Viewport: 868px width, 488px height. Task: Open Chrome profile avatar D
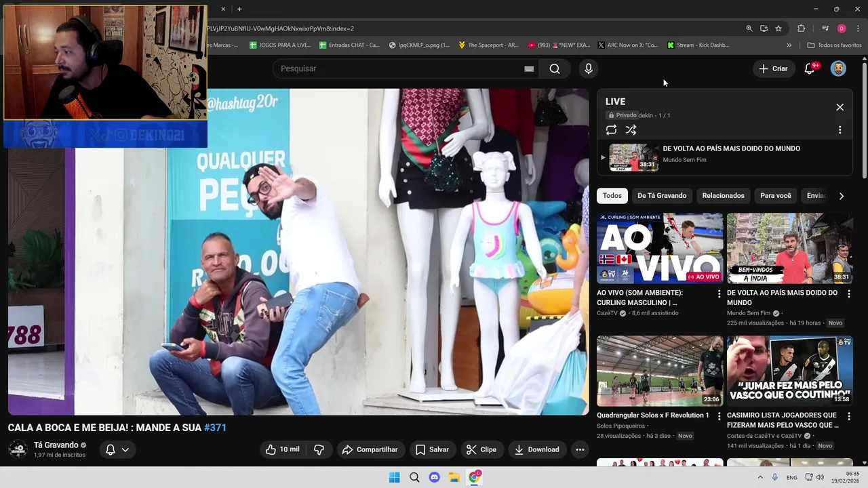pyautogui.click(x=842, y=28)
